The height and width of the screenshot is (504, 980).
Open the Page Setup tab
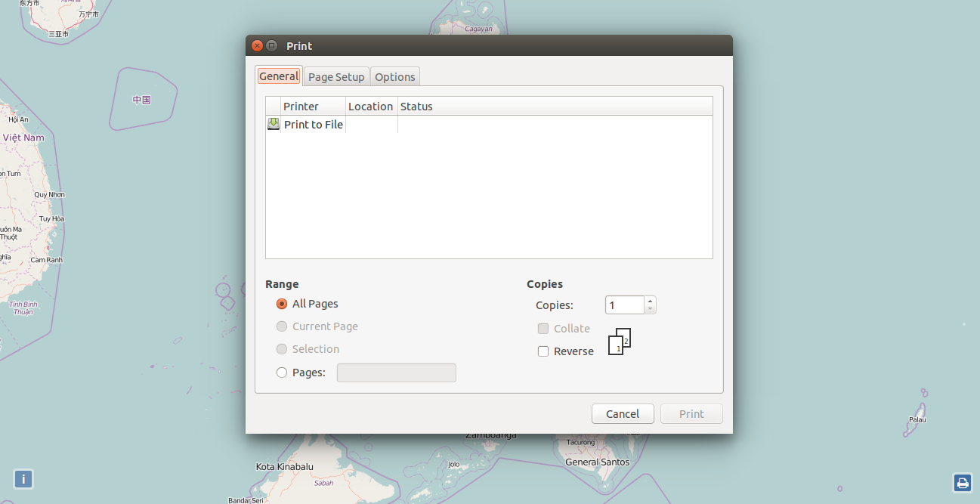click(336, 77)
